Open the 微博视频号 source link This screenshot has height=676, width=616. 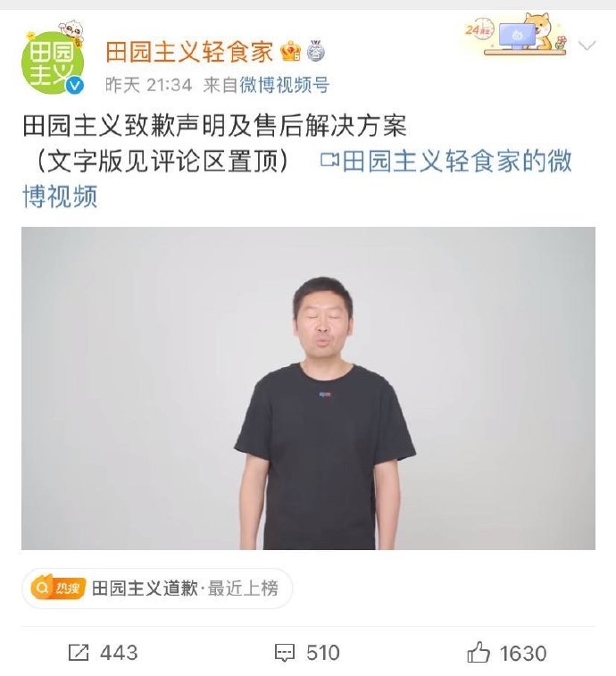(285, 85)
